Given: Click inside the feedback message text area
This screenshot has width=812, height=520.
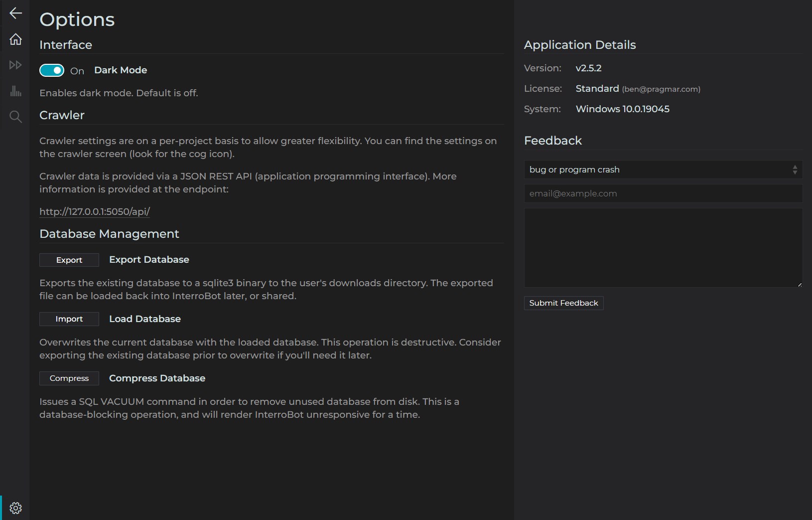Looking at the screenshot, I should 663,248.
